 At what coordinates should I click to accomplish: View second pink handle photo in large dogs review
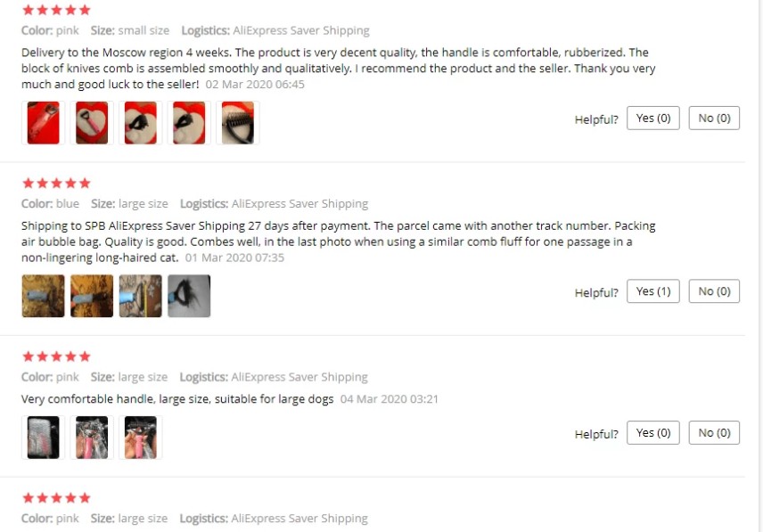(92, 438)
